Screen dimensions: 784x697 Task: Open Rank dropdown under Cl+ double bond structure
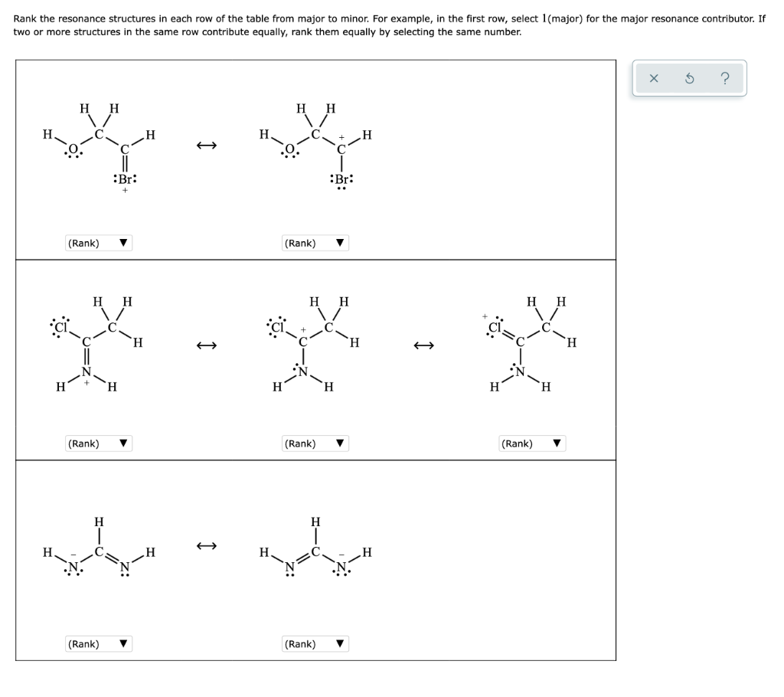533,443
